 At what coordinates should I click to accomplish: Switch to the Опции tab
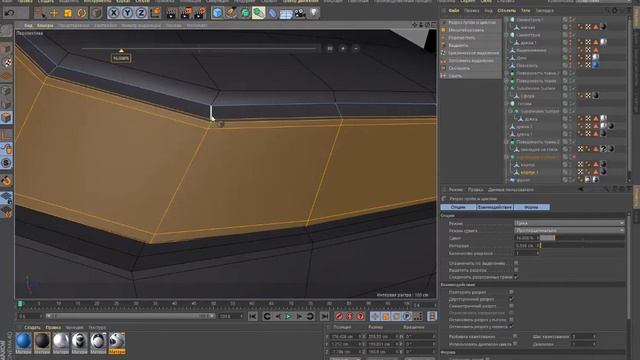pos(458,207)
